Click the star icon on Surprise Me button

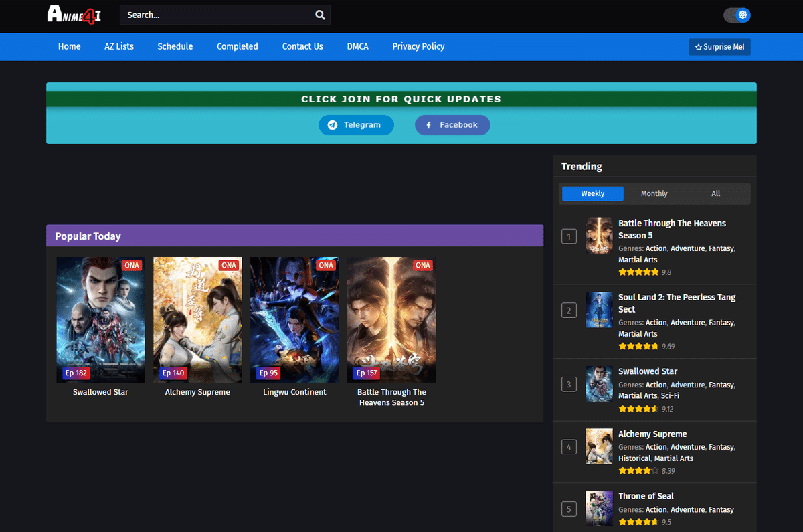click(699, 46)
